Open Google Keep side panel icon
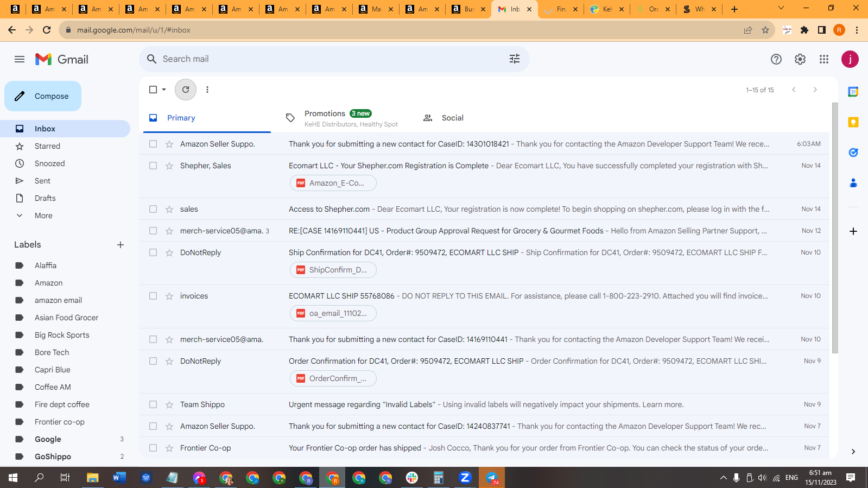The image size is (868, 488). click(x=853, y=122)
